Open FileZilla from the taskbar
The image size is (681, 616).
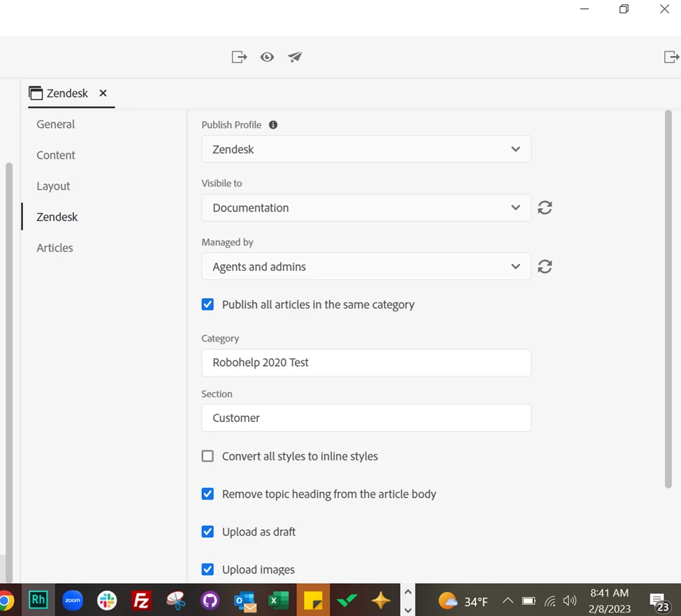click(141, 601)
